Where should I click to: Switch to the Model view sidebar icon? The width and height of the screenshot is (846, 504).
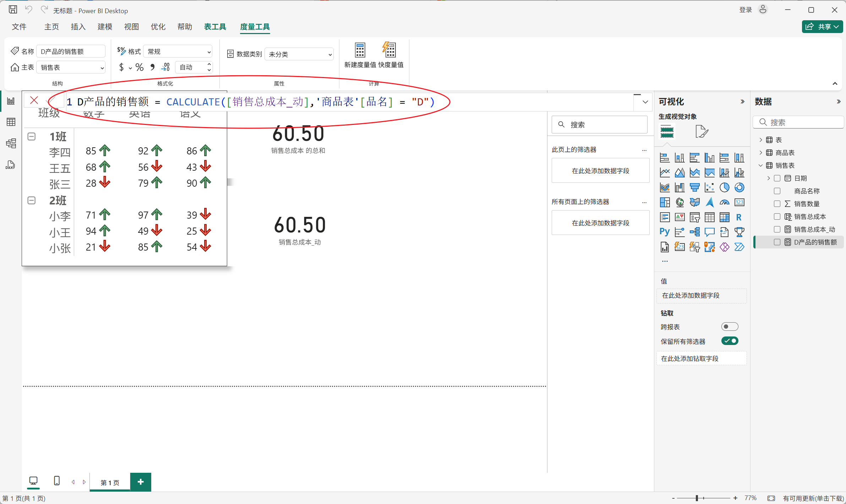point(11,143)
